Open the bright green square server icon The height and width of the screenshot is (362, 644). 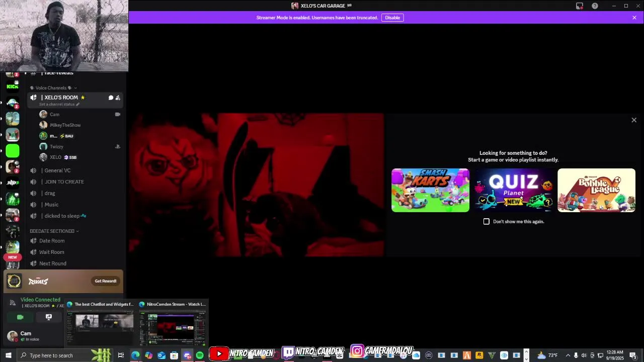tap(13, 150)
